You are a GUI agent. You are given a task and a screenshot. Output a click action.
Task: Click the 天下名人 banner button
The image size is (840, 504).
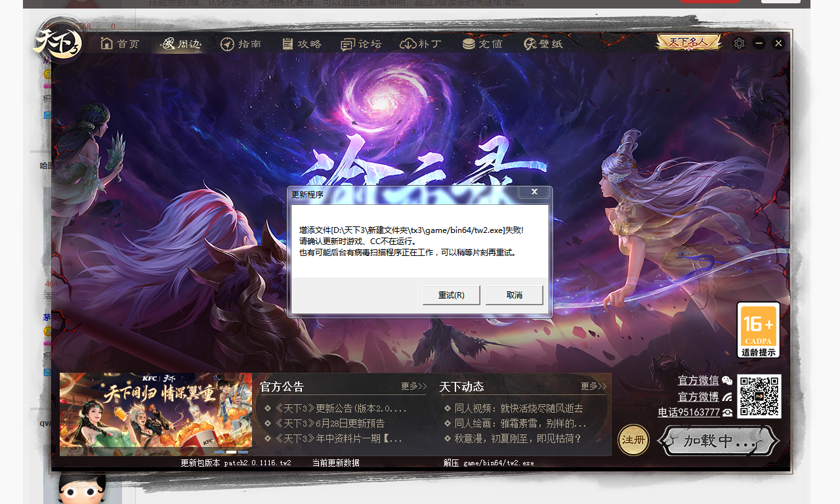tap(688, 43)
